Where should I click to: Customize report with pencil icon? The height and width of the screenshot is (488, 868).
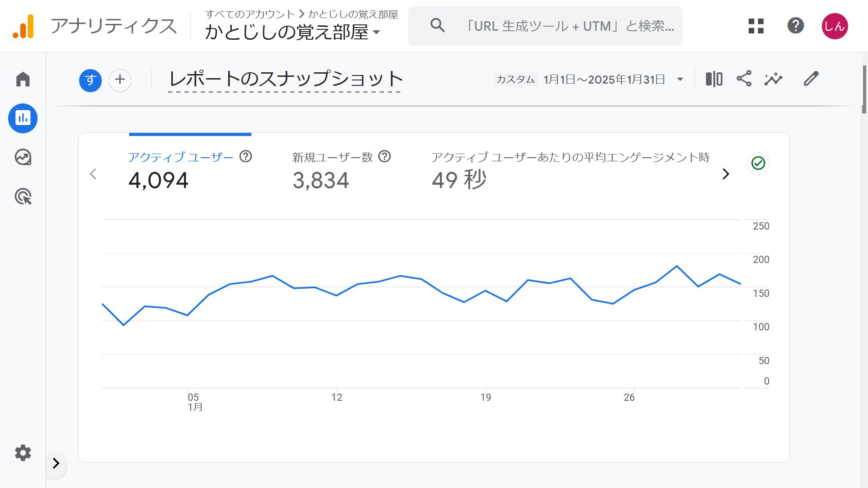coord(811,79)
